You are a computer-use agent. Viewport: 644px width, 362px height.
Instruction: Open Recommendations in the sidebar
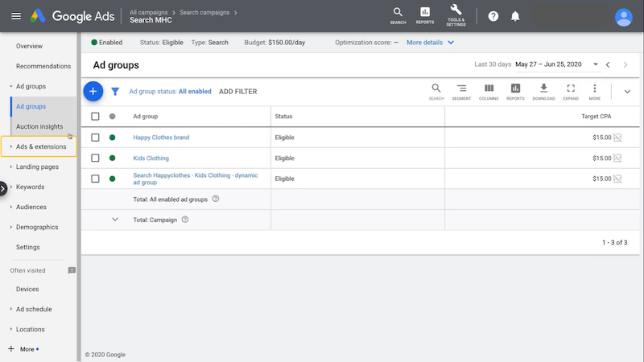pos(43,66)
